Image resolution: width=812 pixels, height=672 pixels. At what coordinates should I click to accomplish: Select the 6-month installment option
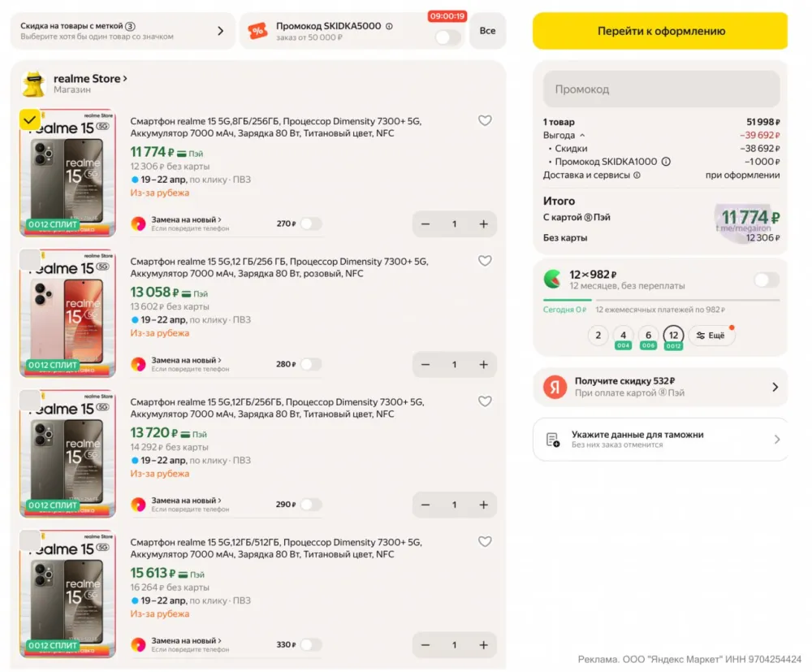tap(648, 335)
